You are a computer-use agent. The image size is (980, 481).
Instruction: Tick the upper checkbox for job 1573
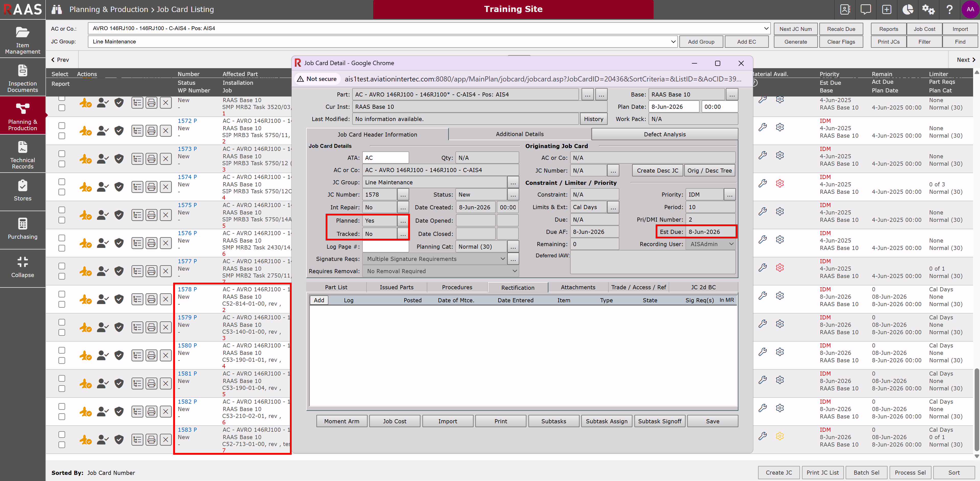tap(62, 154)
